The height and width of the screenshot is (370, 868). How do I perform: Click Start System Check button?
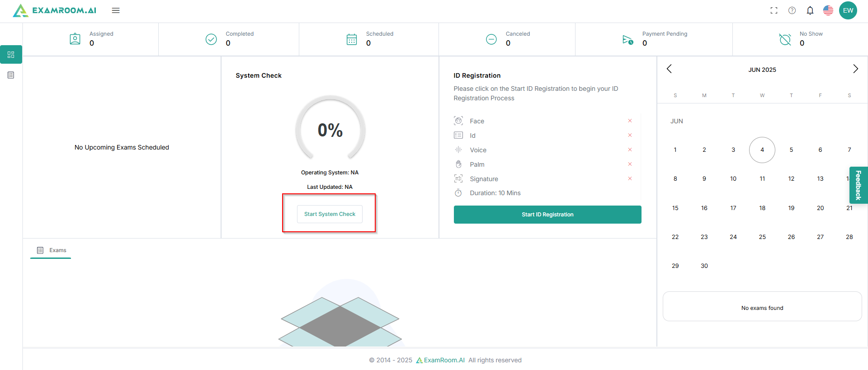point(330,214)
